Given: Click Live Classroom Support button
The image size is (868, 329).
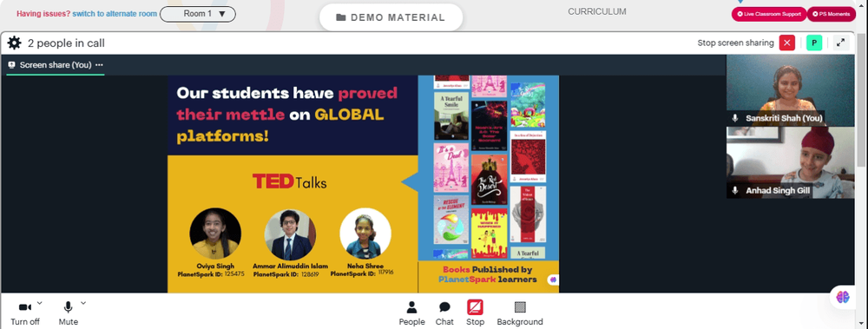Looking at the screenshot, I should click(x=769, y=14).
